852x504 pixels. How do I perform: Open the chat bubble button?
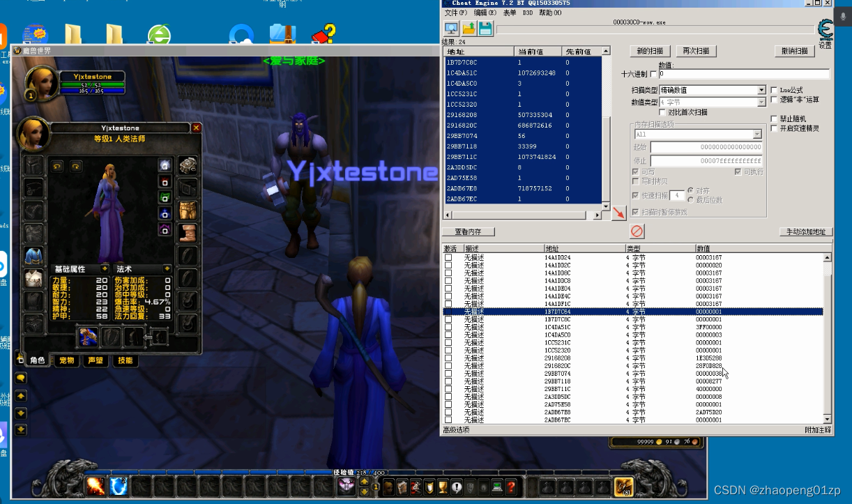click(21, 377)
